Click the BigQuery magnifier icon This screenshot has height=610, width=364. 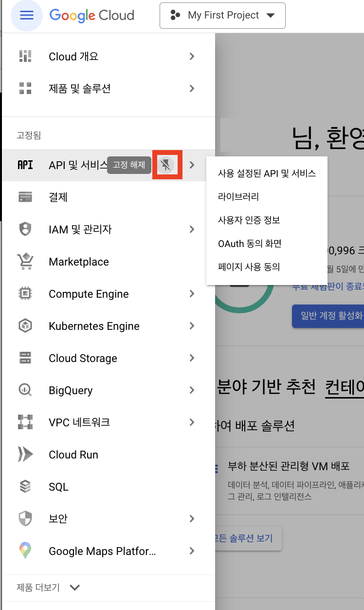coord(25,390)
